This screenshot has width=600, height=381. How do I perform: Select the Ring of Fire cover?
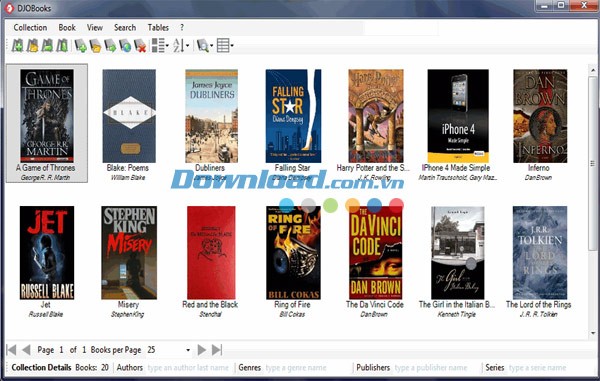pyautogui.click(x=293, y=253)
